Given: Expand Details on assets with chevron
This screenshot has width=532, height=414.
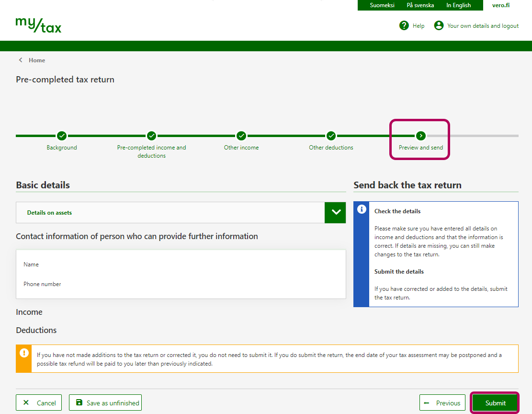Looking at the screenshot, I should click(335, 212).
